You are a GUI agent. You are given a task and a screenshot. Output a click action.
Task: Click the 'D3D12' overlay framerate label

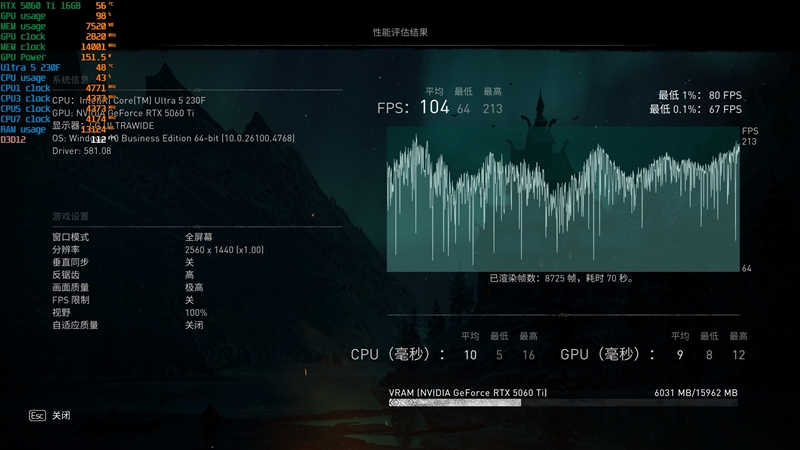tap(13, 139)
